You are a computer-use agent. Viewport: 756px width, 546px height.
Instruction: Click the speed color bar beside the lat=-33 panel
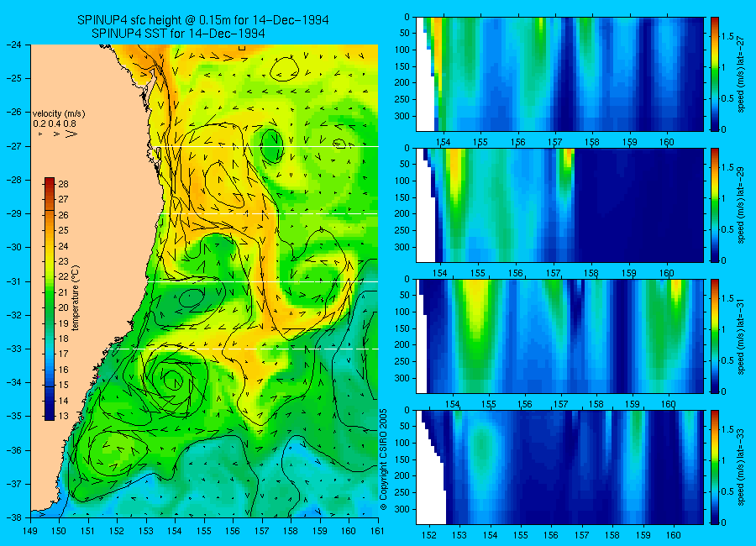click(715, 467)
